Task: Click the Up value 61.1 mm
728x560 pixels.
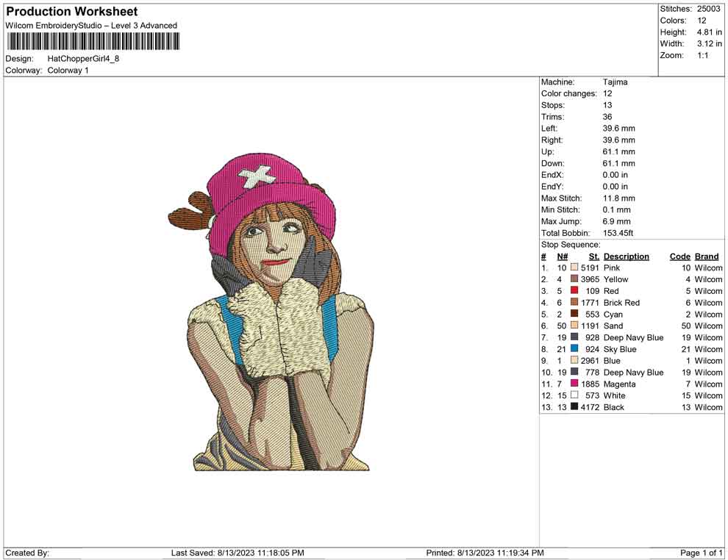Action: (618, 151)
